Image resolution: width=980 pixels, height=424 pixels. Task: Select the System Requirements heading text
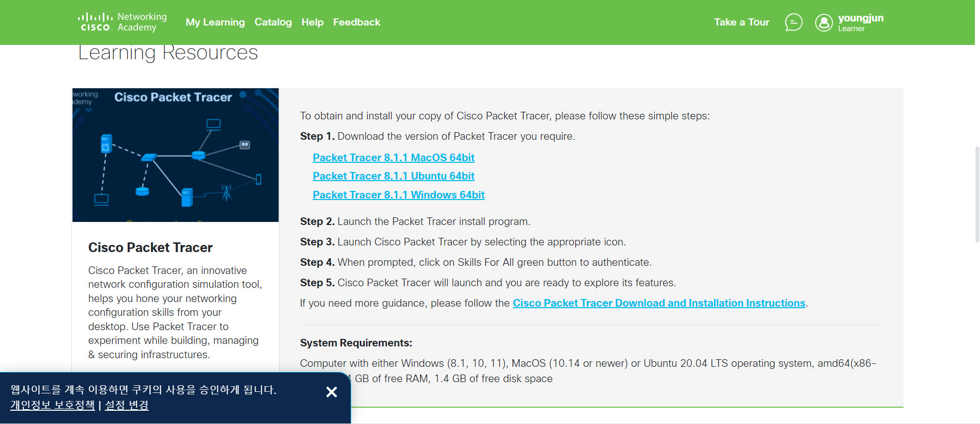click(356, 343)
